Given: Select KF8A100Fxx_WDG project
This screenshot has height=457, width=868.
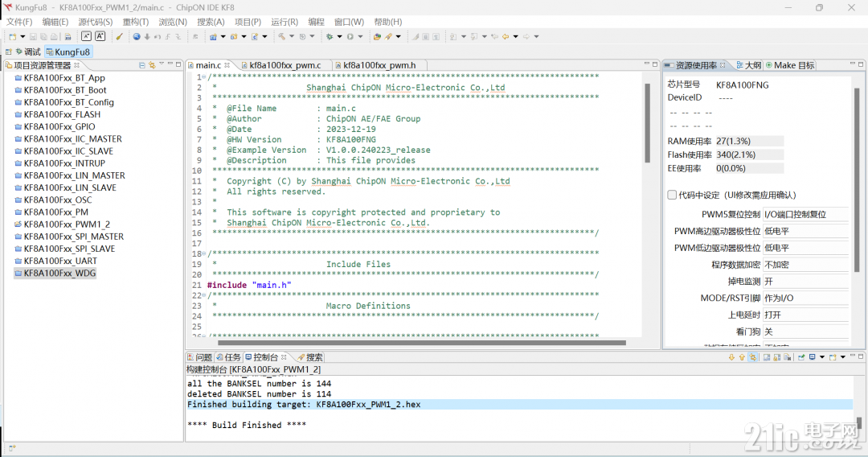Looking at the screenshot, I should [55, 273].
